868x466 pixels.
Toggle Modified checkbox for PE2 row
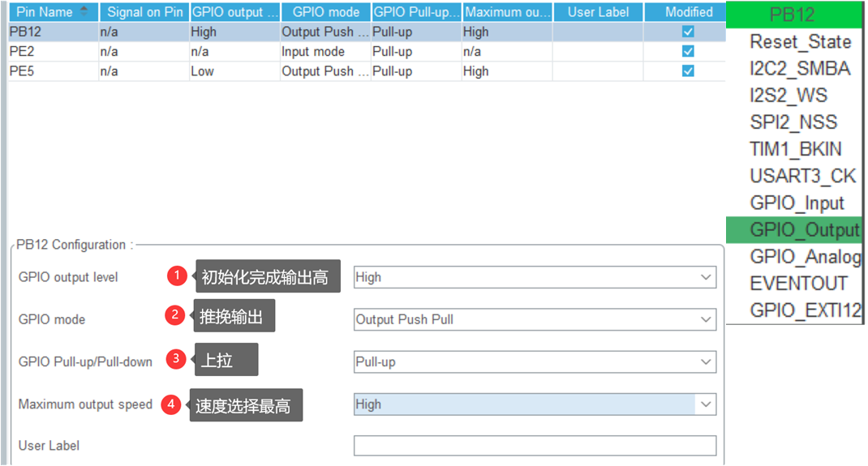pos(688,51)
